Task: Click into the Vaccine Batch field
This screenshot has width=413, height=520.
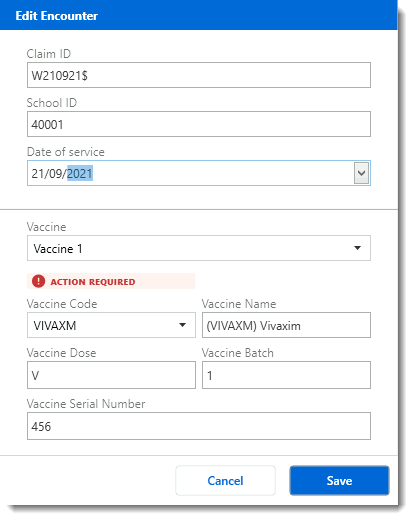Action: [286, 375]
